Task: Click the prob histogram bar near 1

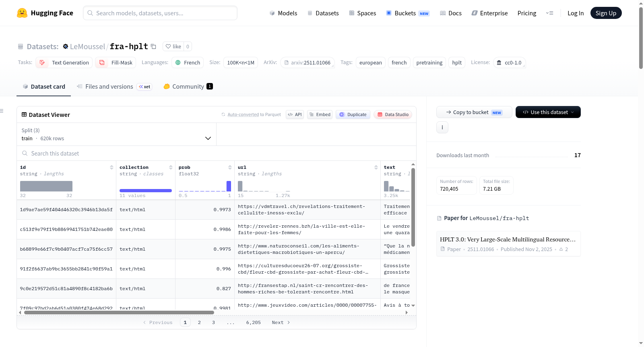Action: click(x=229, y=186)
